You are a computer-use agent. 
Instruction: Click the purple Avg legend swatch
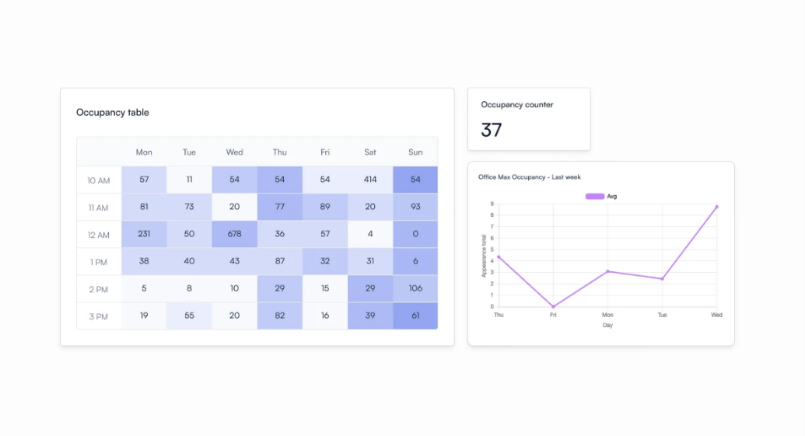(593, 196)
